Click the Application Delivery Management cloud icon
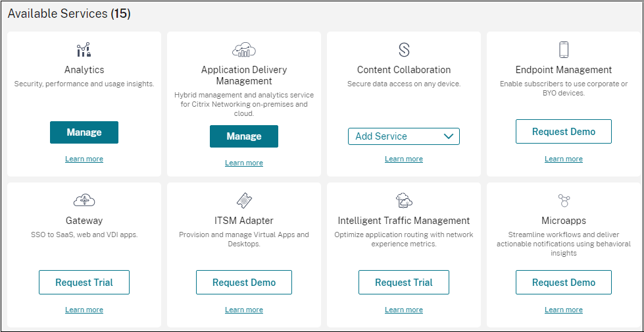 (x=244, y=49)
